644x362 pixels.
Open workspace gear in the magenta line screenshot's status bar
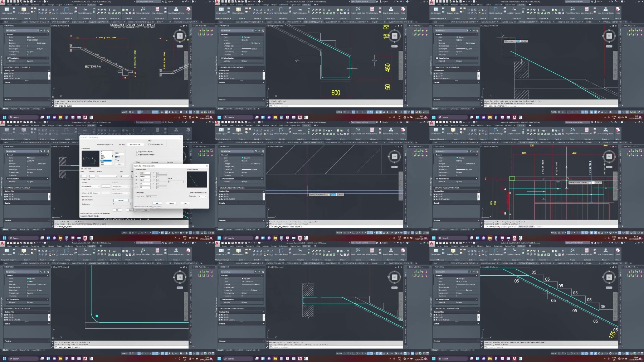tap(395, 232)
